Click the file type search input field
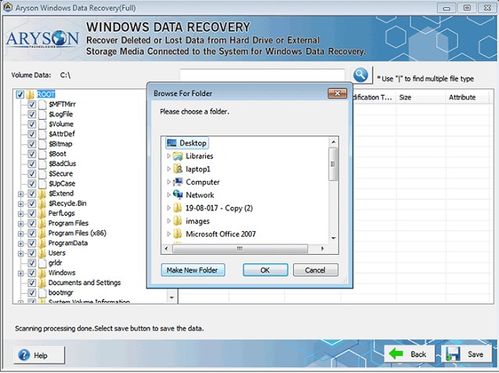Viewport: 499px width, 373px height. pyautogui.click(x=262, y=75)
